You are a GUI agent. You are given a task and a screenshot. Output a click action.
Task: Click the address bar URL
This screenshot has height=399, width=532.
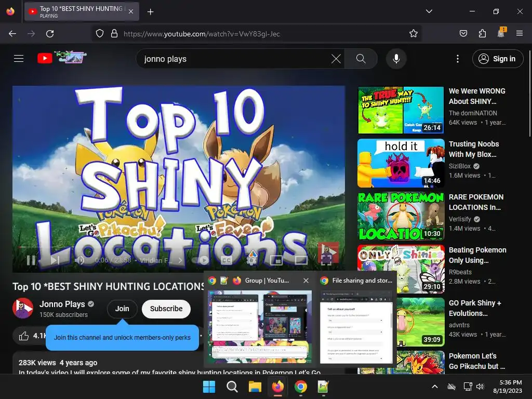[x=202, y=34]
